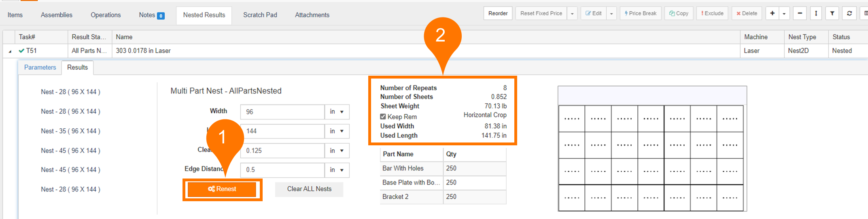Open the Width unit dropdown
The height and width of the screenshot is (219, 868).
click(337, 112)
